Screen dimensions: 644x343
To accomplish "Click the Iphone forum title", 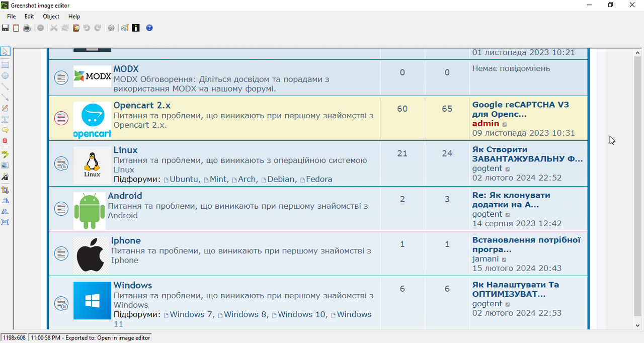I will pos(126,240).
